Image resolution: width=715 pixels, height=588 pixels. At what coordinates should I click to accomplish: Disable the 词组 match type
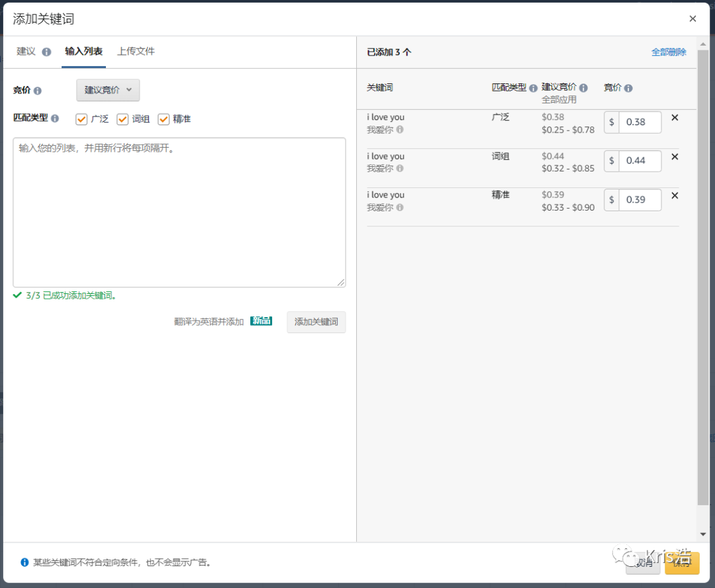[x=122, y=119]
